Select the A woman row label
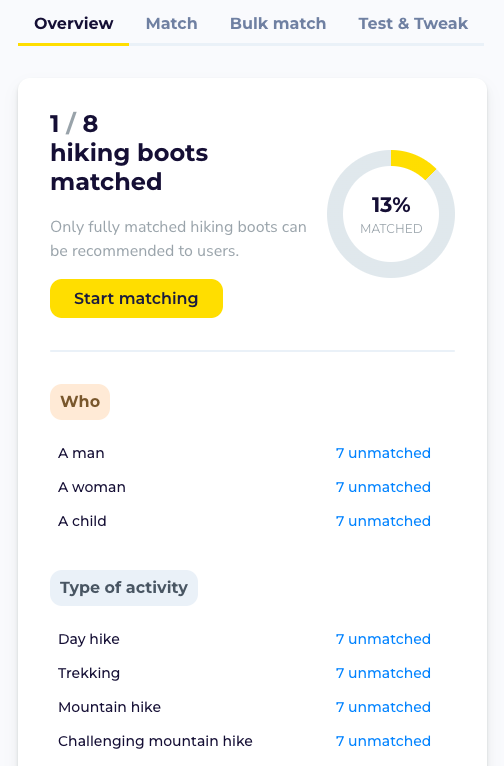504x766 pixels. tap(92, 487)
